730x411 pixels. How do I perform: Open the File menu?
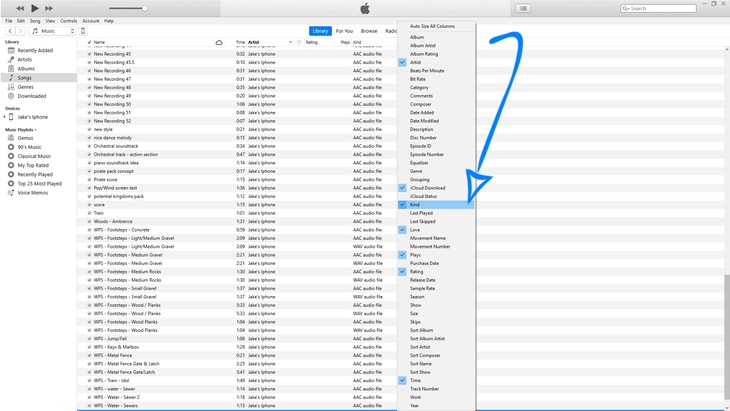click(9, 21)
